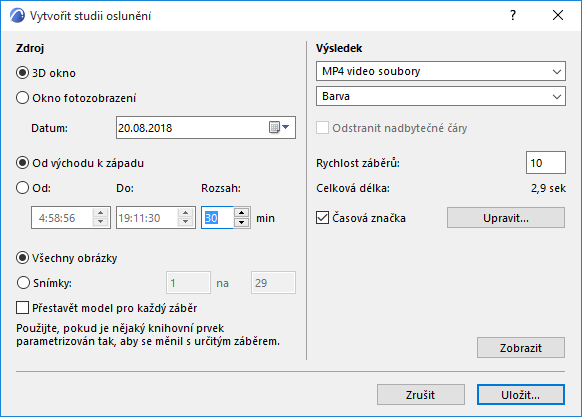The width and height of the screenshot is (582, 417).
Task: Click the up arrow of 19:11:30 field
Action: point(185,213)
